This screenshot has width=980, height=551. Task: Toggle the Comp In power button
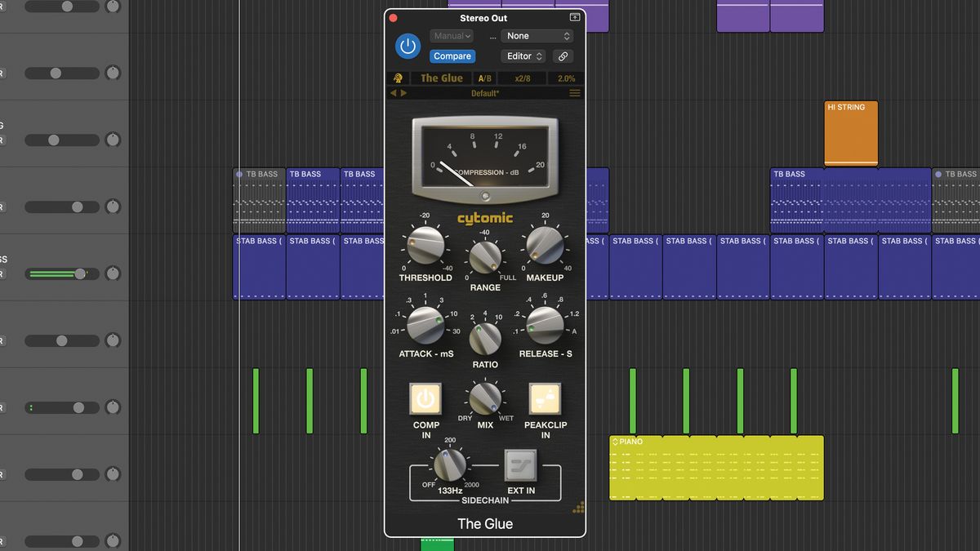tap(425, 399)
